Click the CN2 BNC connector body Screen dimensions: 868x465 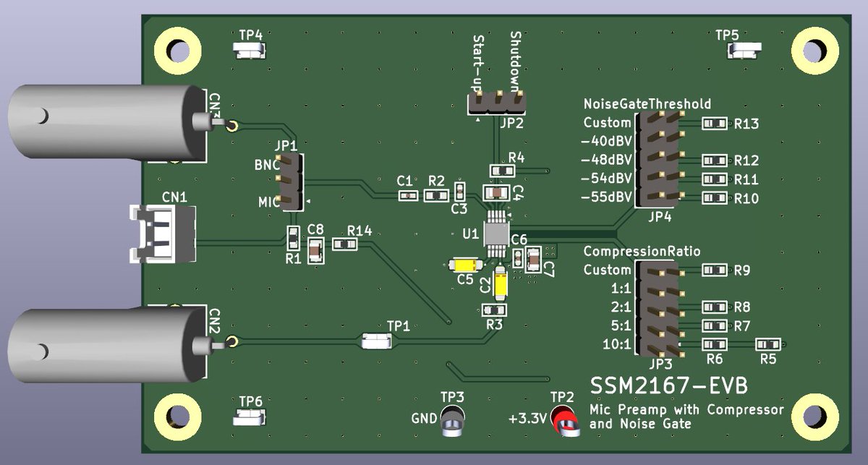106,347
